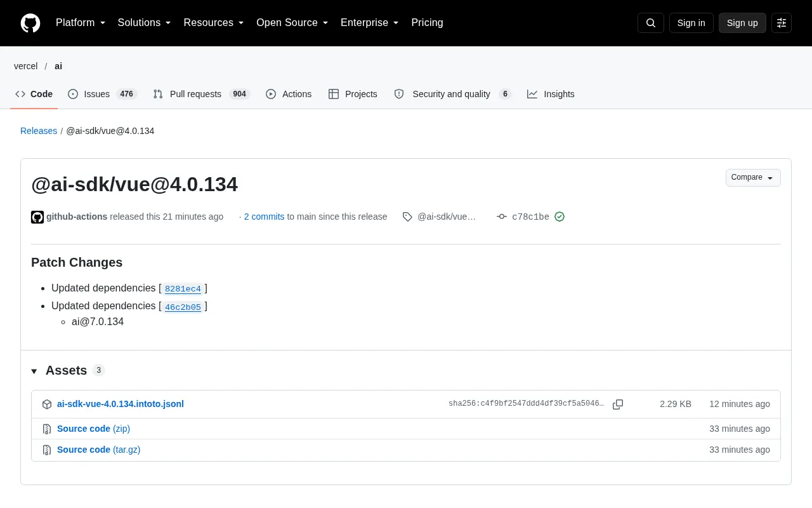Go to the vercel owner page
Image resolution: width=812 pixels, height=508 pixels.
point(26,66)
